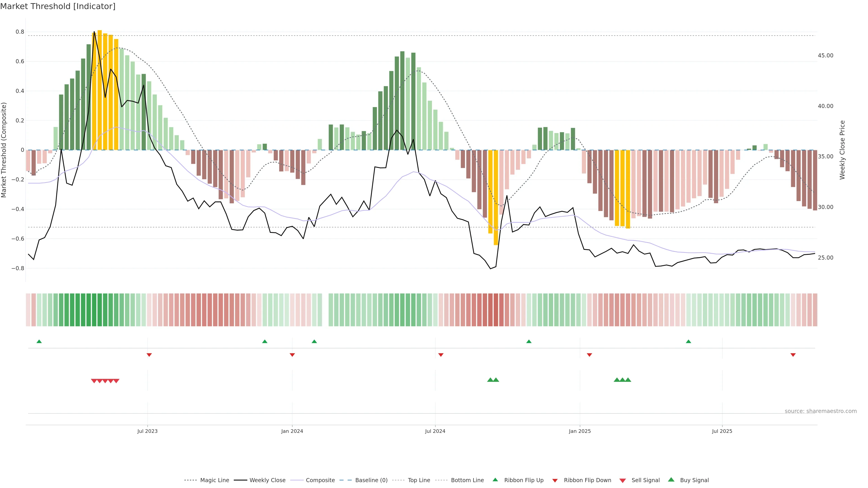Screen dimensions: 868x488
Task: Click the leftmost red sell signal triangle
Action: coord(94,381)
